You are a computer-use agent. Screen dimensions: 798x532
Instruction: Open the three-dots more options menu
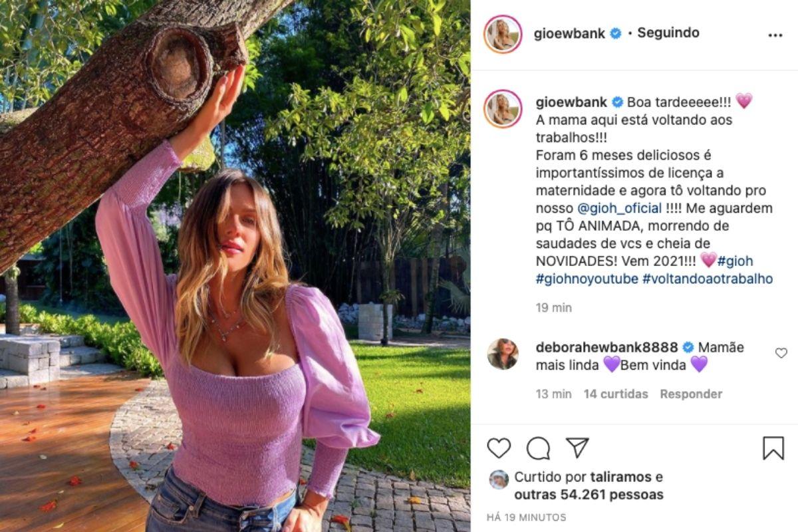pyautogui.click(x=775, y=35)
